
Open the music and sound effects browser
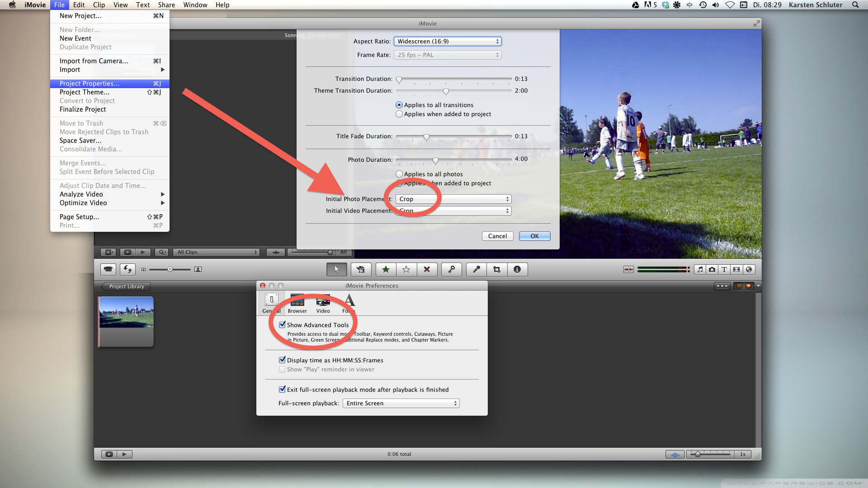pos(700,269)
